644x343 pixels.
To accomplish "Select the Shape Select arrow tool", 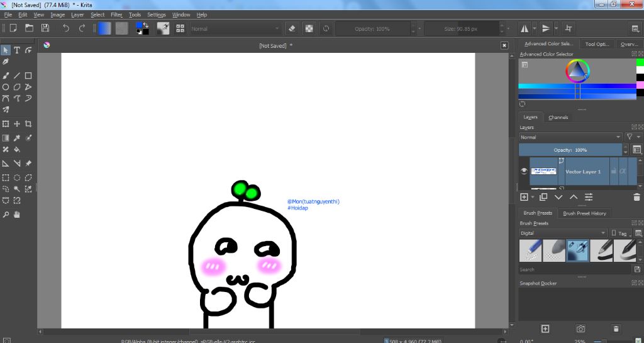I will (5, 50).
